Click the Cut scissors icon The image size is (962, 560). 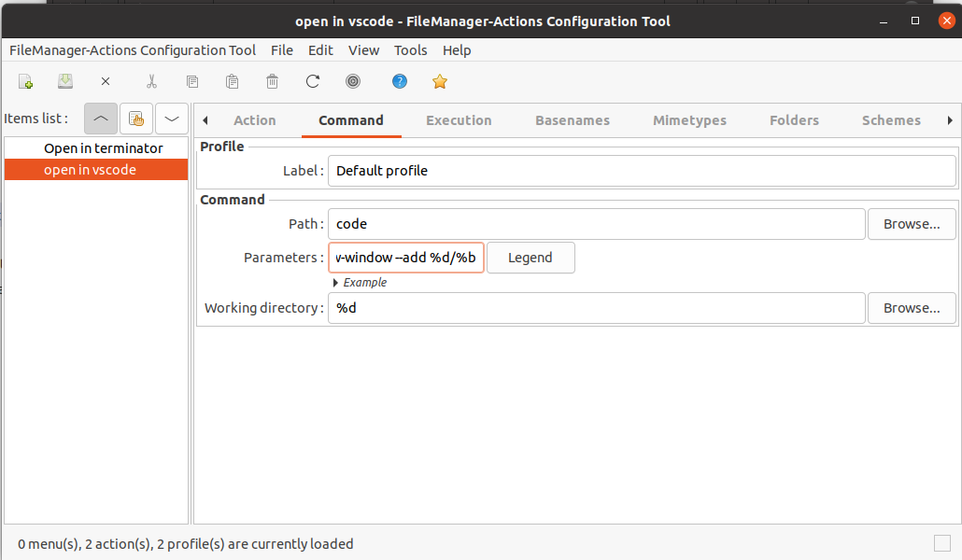click(x=151, y=81)
